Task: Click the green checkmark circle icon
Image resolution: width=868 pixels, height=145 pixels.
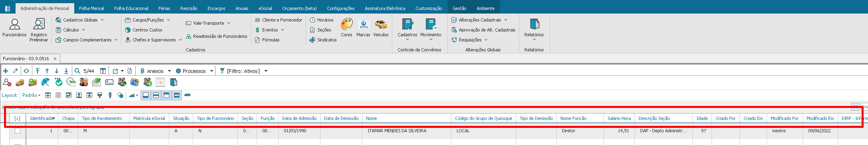Action: point(59,82)
